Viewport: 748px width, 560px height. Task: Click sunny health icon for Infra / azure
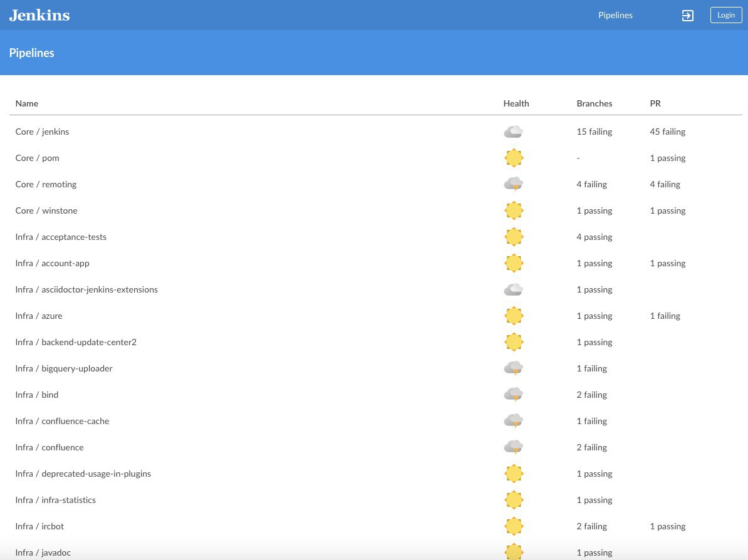pos(514,316)
